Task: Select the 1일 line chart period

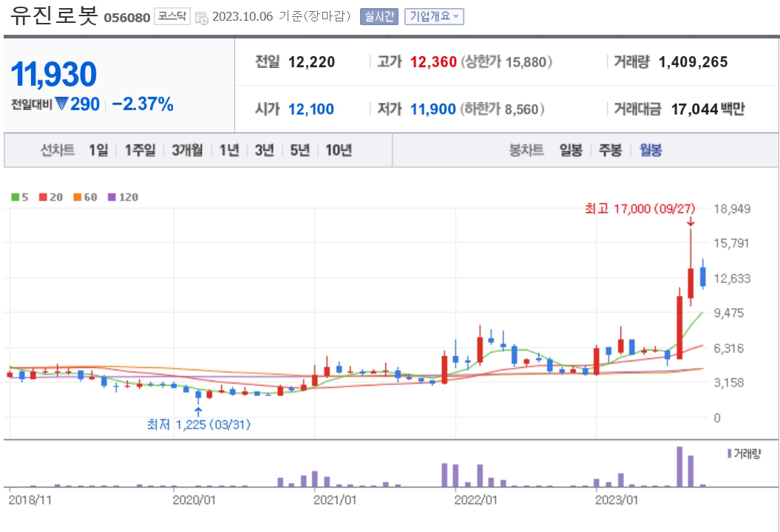Action: coord(98,150)
